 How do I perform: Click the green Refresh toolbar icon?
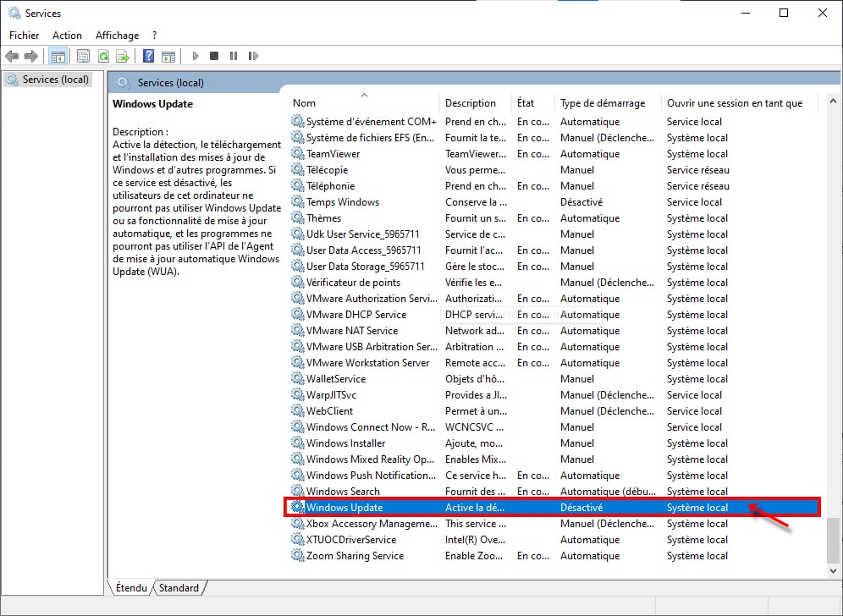point(103,56)
